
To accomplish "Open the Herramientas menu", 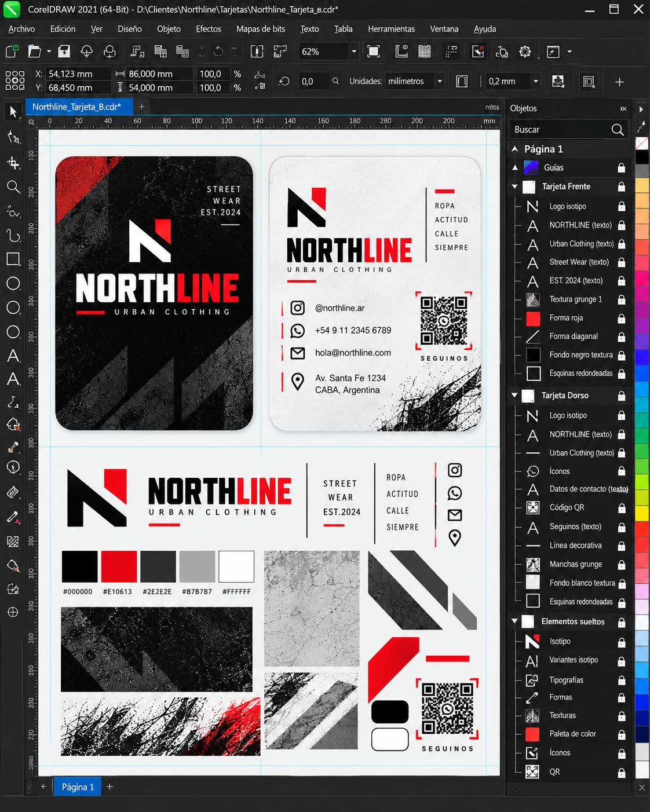I will [x=392, y=29].
